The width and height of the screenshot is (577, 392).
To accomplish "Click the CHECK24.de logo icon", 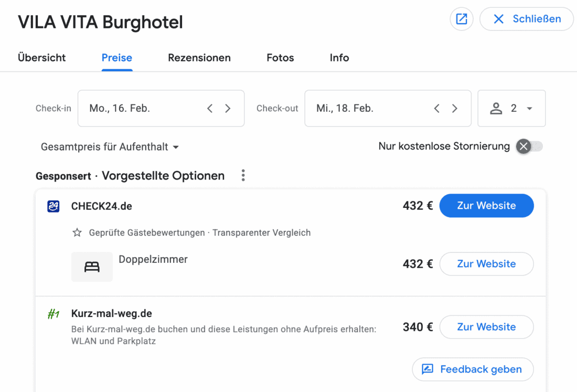I will click(53, 206).
